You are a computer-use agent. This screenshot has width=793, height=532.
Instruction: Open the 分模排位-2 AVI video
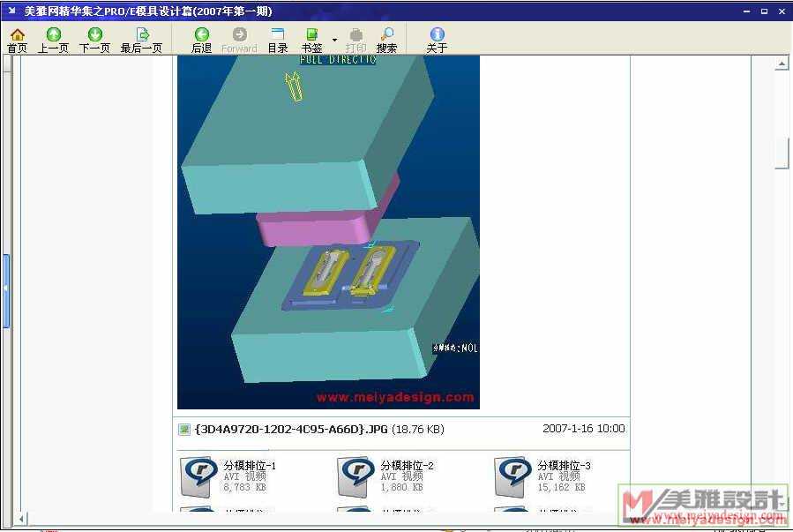387,476
